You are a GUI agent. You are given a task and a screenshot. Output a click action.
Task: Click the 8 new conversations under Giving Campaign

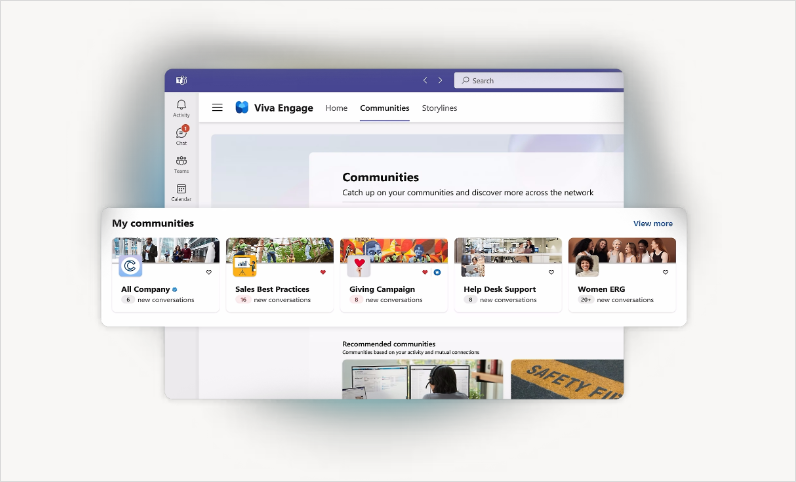[386, 300]
